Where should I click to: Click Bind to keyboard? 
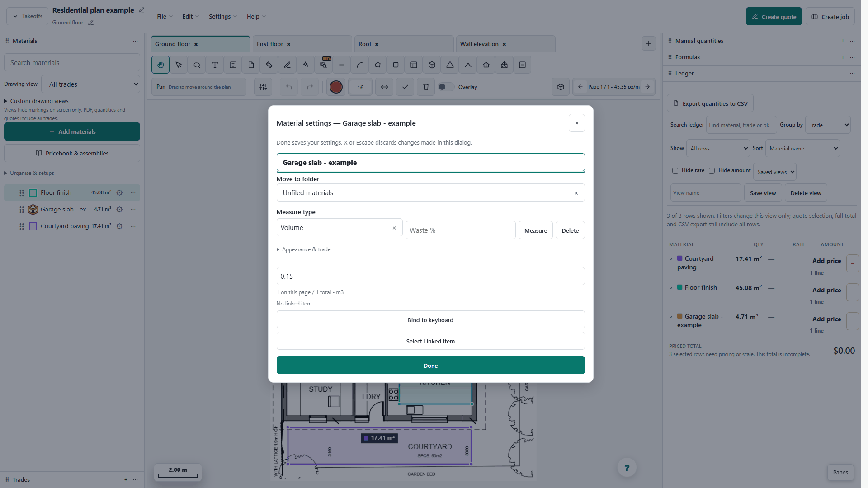tap(430, 320)
